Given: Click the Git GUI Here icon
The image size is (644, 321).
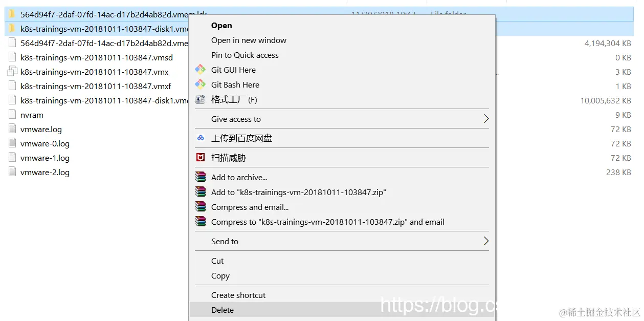Looking at the screenshot, I should pyautogui.click(x=201, y=70).
